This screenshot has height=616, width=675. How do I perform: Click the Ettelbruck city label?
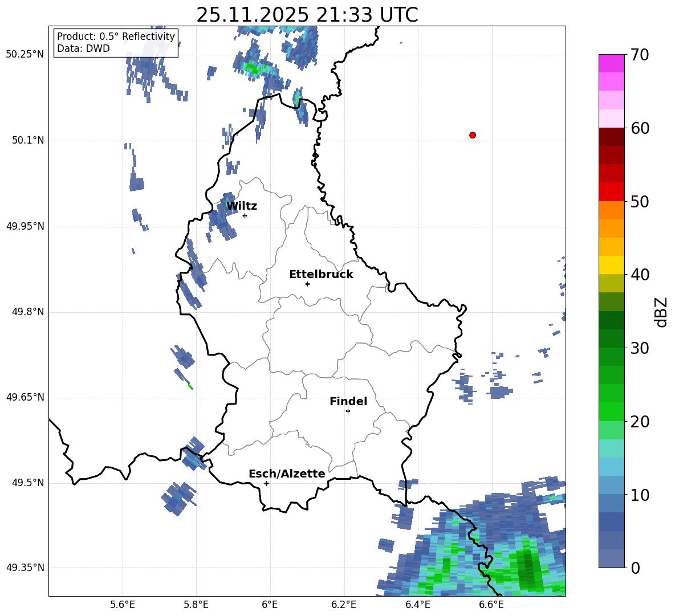[321, 275]
